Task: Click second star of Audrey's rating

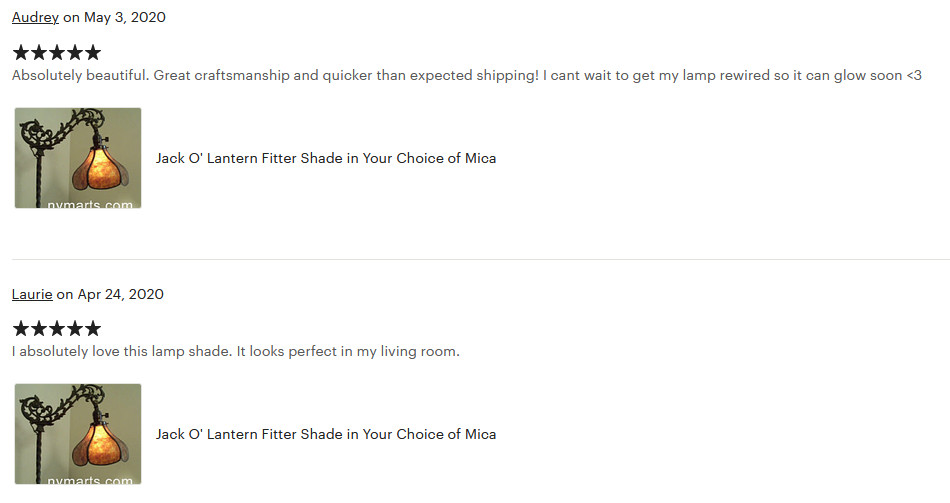Action: tap(39, 53)
